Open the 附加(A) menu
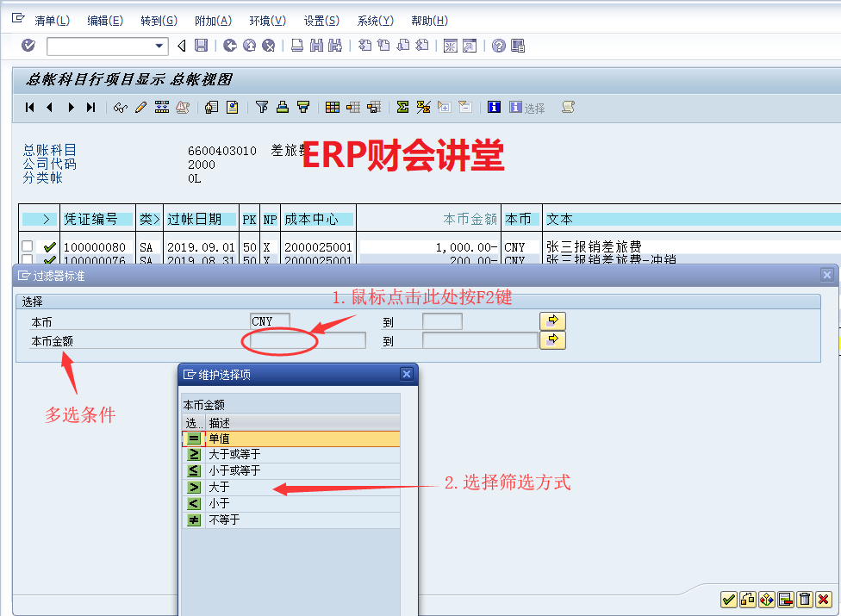 coord(213,21)
